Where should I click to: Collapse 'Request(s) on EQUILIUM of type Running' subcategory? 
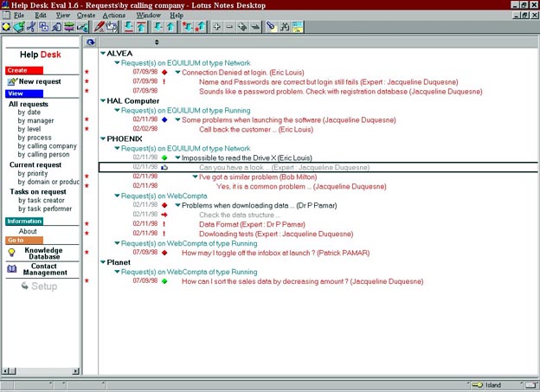point(117,110)
